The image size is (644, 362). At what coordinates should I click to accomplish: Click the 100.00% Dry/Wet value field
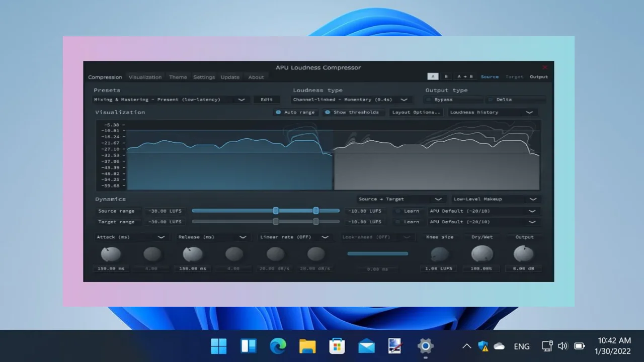coord(481,268)
